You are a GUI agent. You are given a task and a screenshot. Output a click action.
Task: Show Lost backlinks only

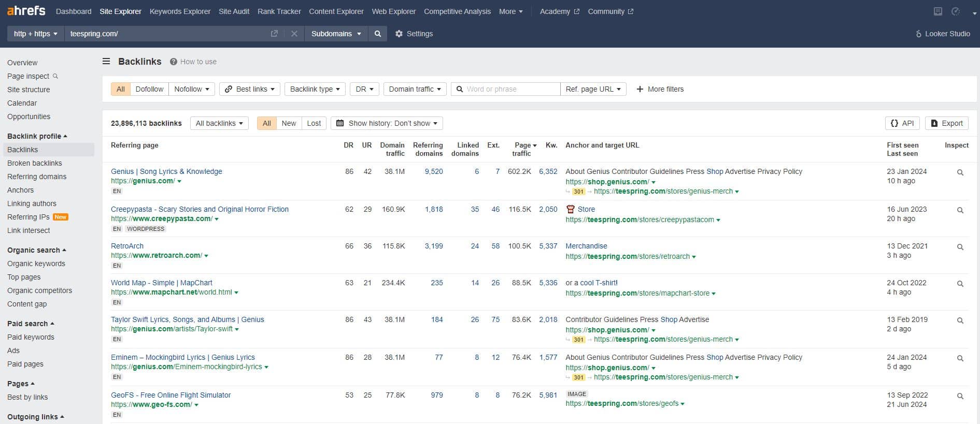click(x=314, y=123)
